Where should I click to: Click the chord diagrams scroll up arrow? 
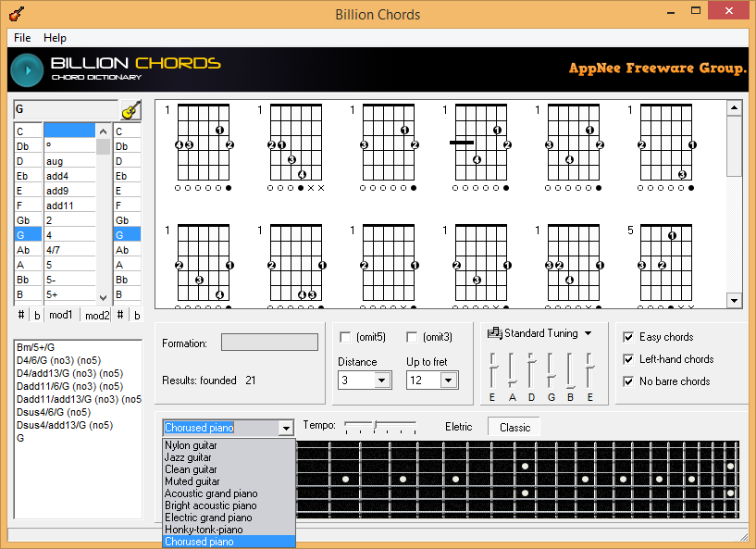[734, 107]
